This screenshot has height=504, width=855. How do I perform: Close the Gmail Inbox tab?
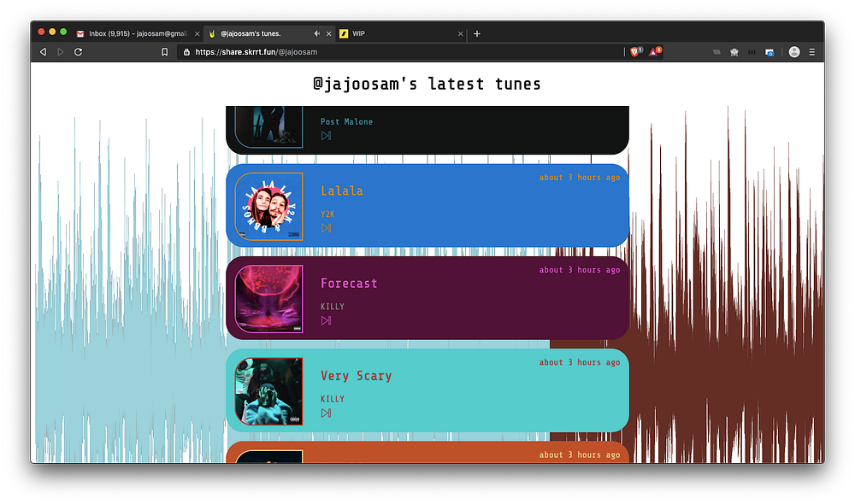[197, 34]
